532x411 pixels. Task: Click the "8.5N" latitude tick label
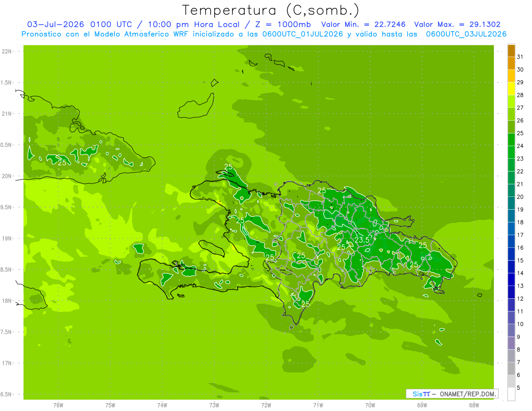tap(7, 270)
